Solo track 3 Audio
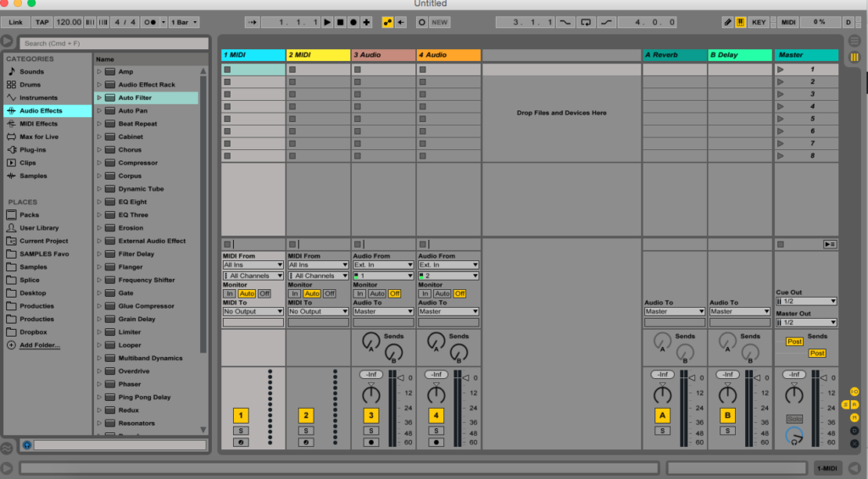This screenshot has height=479, width=868. pyautogui.click(x=371, y=431)
